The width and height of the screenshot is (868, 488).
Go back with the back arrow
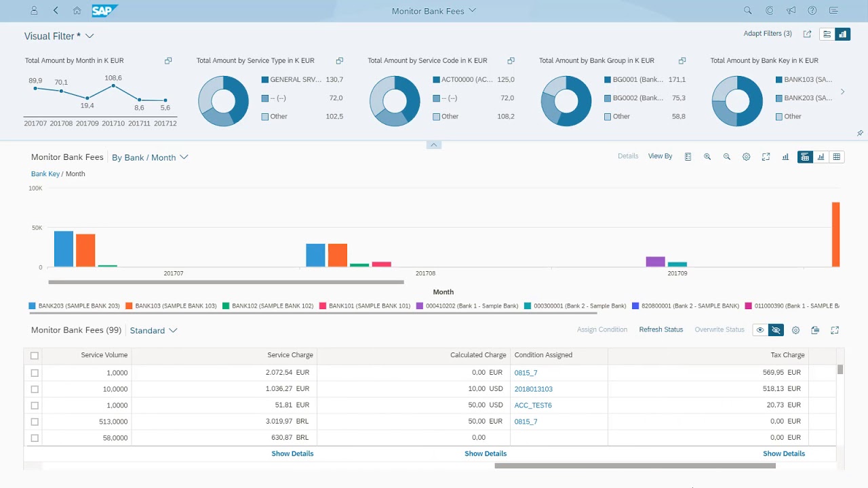[x=56, y=11]
